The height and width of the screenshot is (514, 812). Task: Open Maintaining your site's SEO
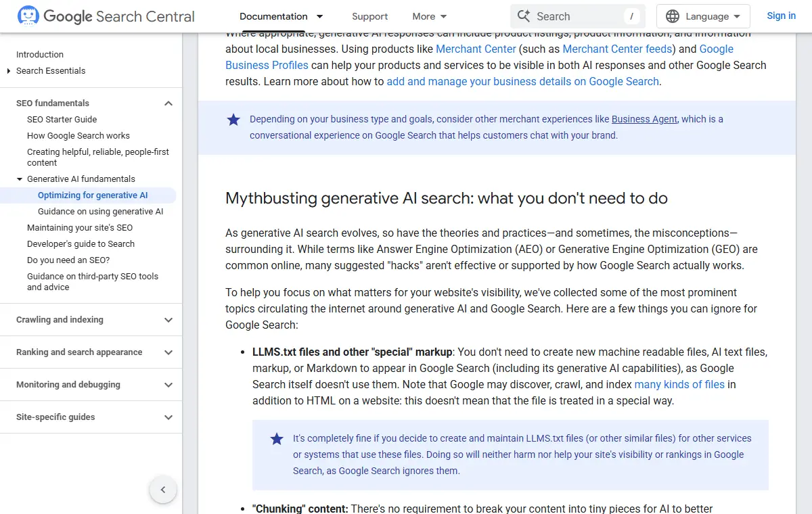coord(80,228)
